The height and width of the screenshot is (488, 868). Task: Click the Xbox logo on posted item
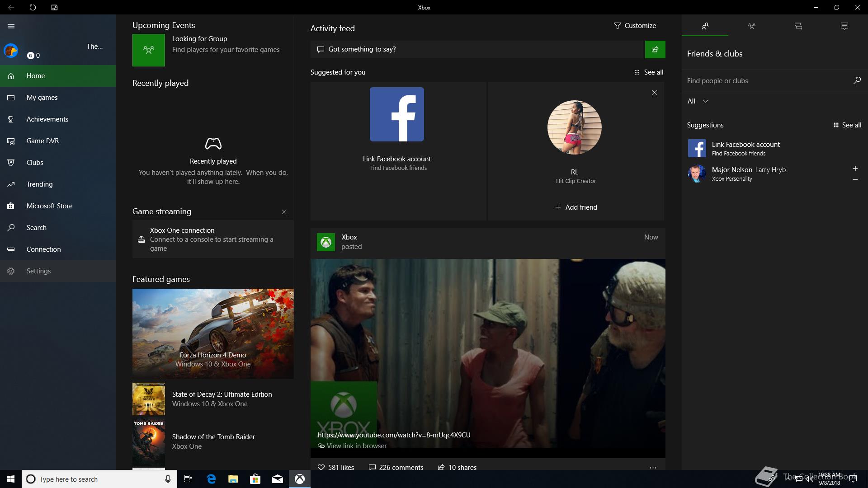tap(326, 242)
